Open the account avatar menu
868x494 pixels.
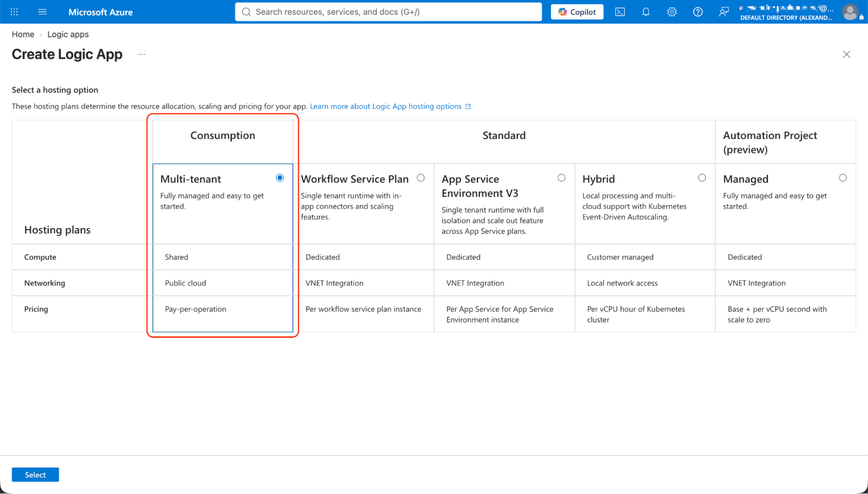tap(850, 12)
